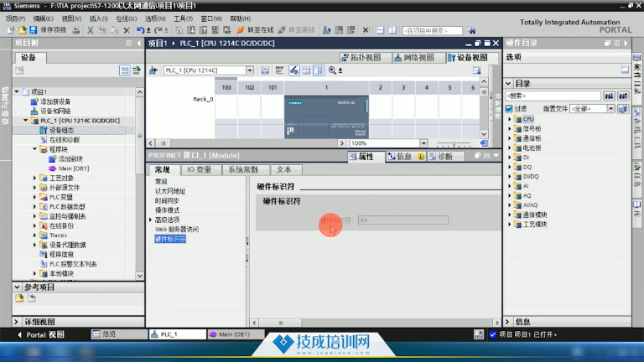Screen dimensions: 644x362
Task: Click the search binoculars icon beside project search
Action: pyautogui.click(x=471, y=30)
